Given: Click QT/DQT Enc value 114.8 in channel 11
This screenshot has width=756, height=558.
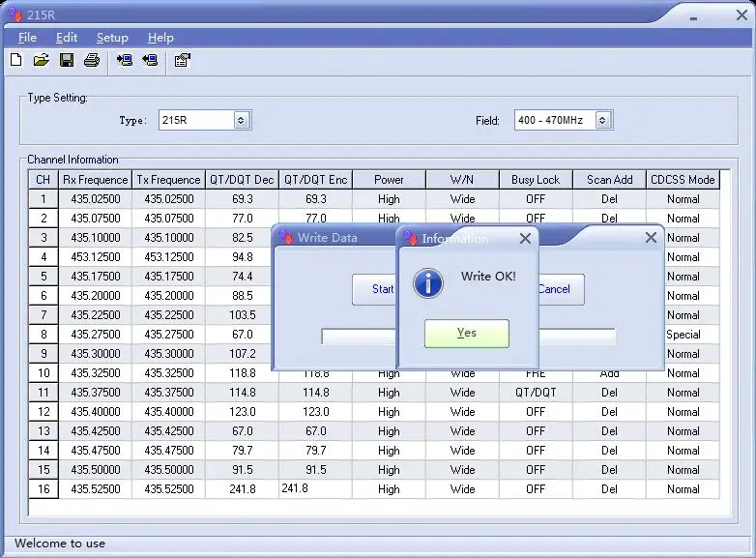Looking at the screenshot, I should [316, 392].
